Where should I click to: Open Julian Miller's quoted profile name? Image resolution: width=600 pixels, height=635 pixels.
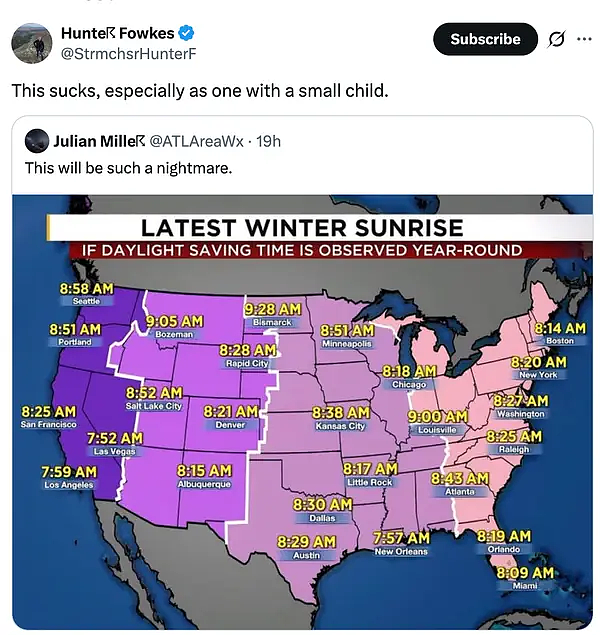tap(99, 141)
